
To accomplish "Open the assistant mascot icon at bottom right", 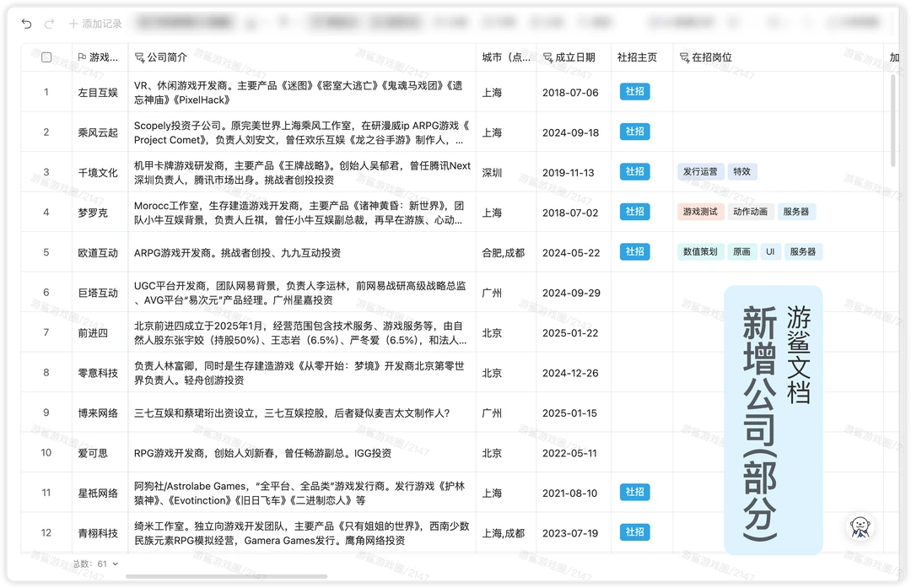I will click(860, 527).
